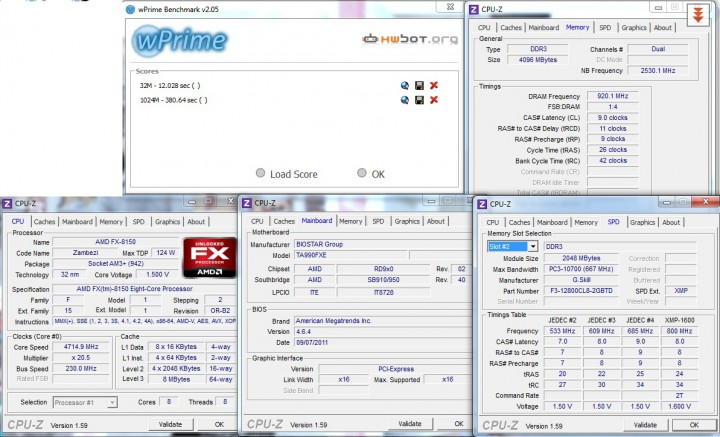Image resolution: width=720 pixels, height=437 pixels.
Task: Click the 32M - 12.028 sec score entry
Action: tap(170, 85)
